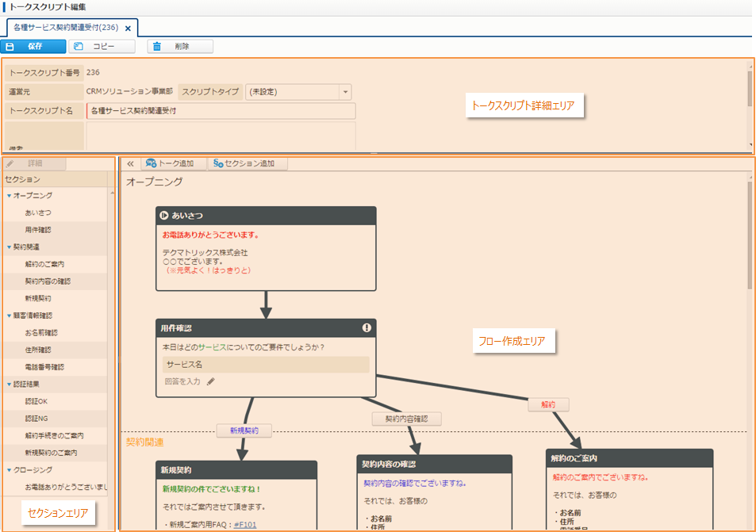Click the save disk icon
756x532 pixels.
tap(10, 47)
